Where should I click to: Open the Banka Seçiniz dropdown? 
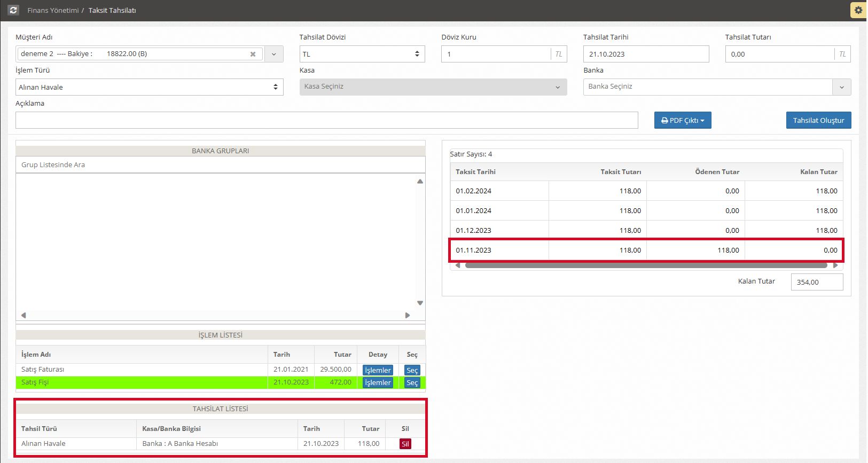pyautogui.click(x=716, y=87)
